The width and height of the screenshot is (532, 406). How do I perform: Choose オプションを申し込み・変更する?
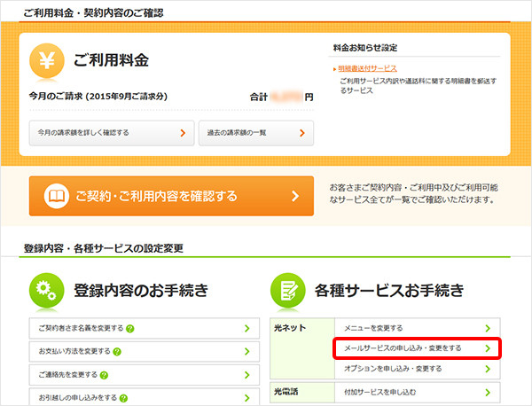[x=418, y=369]
